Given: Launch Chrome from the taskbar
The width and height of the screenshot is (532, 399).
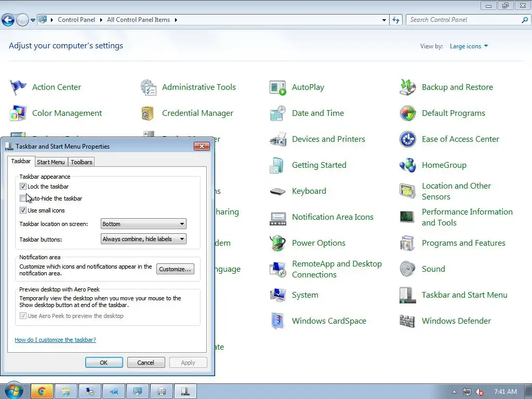Looking at the screenshot, I should 42,392.
